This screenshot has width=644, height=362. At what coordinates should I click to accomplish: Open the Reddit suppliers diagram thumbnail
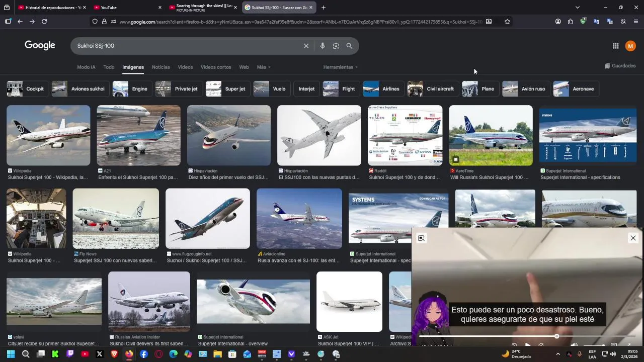pyautogui.click(x=405, y=135)
